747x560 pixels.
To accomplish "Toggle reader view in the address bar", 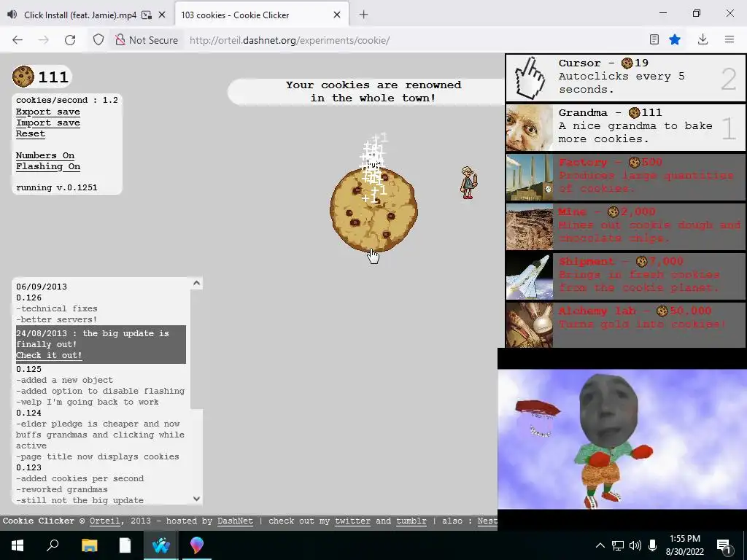I will (654, 39).
